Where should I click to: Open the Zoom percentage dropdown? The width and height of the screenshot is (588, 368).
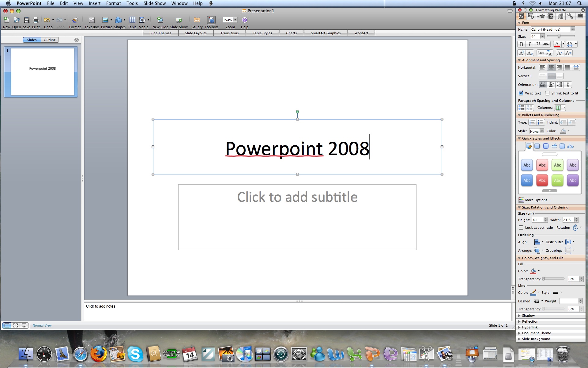235,20
